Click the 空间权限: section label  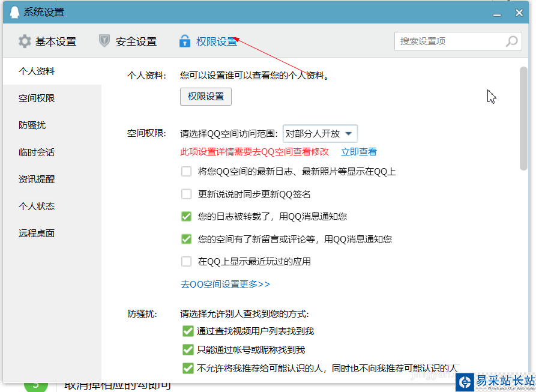(146, 133)
